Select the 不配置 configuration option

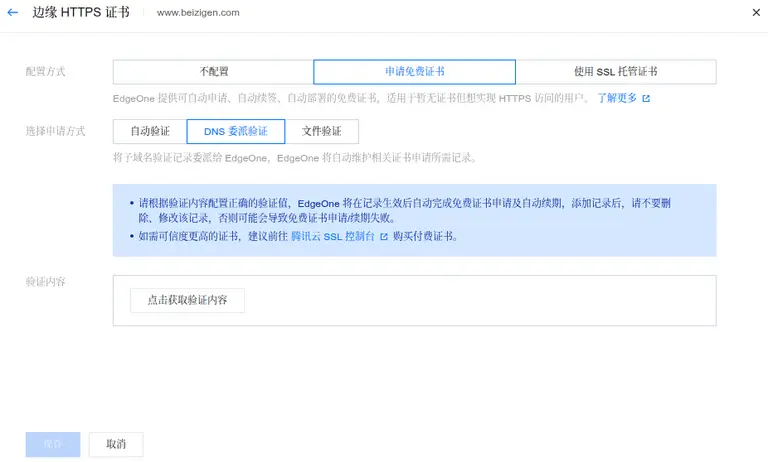213,72
